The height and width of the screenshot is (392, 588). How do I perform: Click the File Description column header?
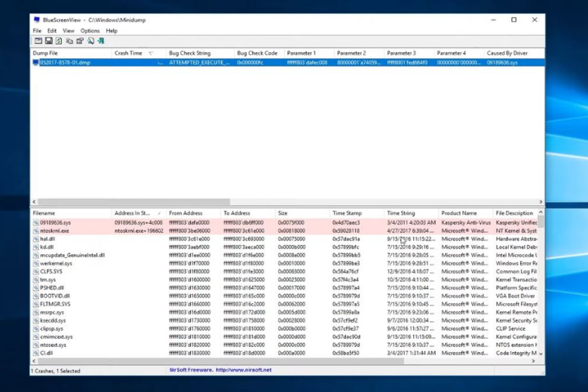pos(515,213)
